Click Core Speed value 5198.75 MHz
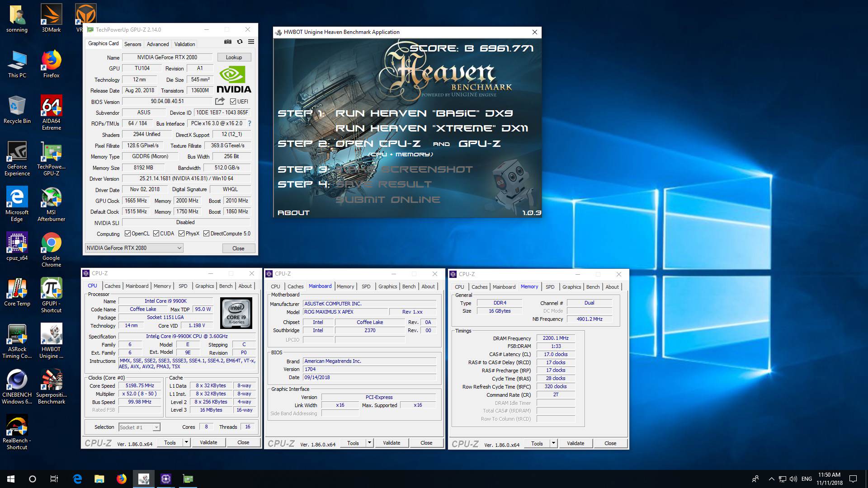868x488 pixels. coord(140,385)
